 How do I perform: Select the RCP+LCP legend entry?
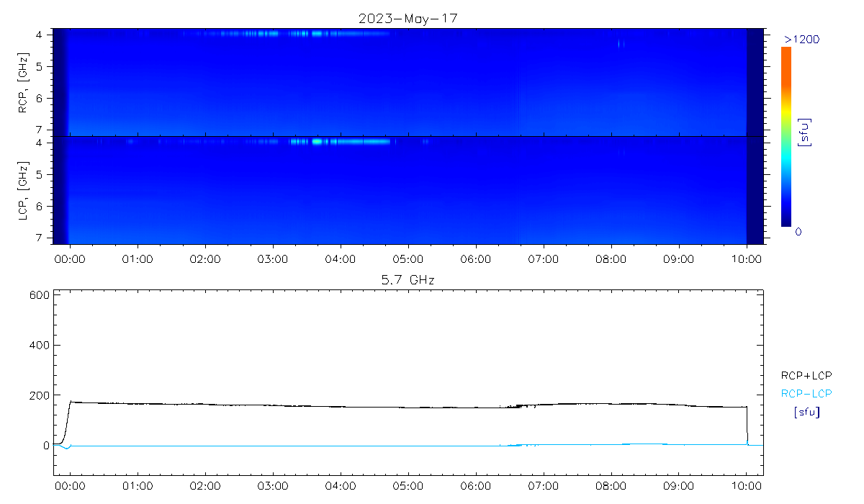coord(806,375)
